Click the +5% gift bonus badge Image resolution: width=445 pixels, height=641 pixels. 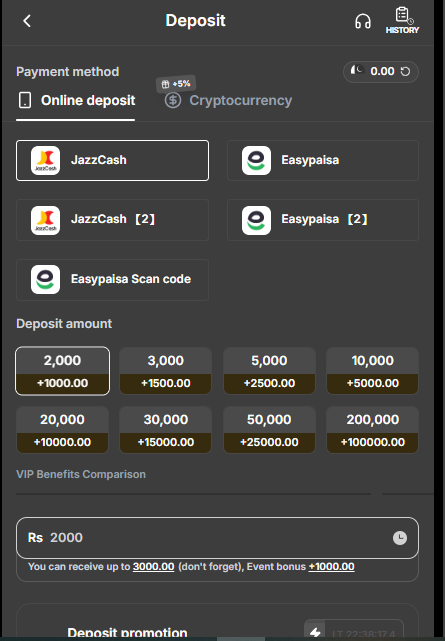tap(176, 84)
